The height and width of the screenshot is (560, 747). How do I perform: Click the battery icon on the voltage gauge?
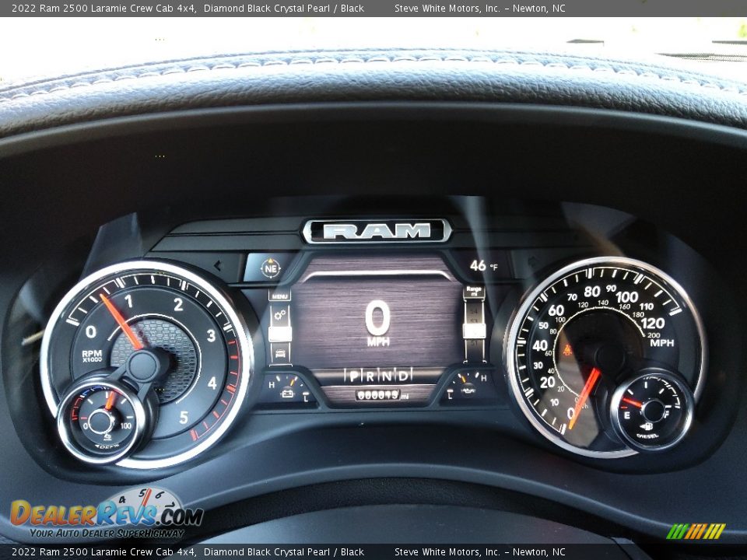[287, 394]
